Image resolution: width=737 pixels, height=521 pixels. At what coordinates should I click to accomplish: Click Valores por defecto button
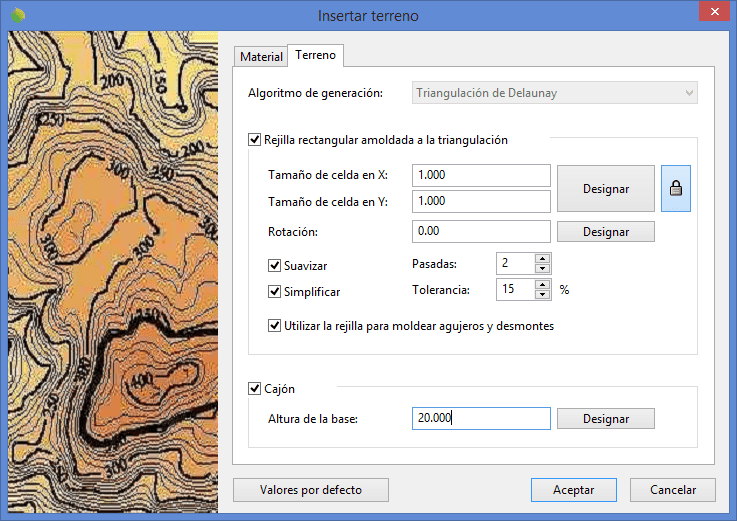311,490
